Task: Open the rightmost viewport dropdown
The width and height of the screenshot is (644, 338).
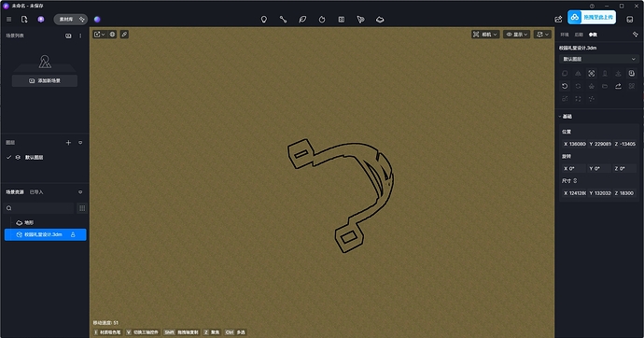Action: (x=542, y=35)
